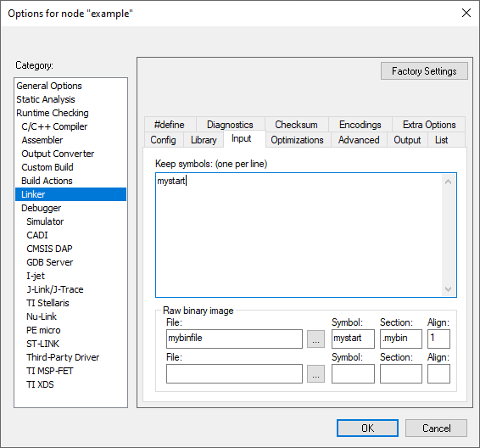Open browse button for second empty file
Viewport: 480px width, 448px height.
pyautogui.click(x=315, y=374)
